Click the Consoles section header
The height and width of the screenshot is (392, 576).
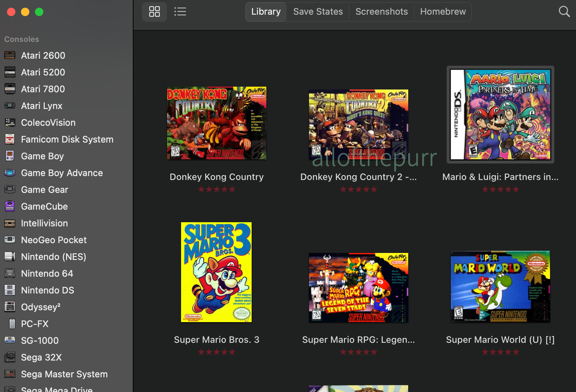pyautogui.click(x=22, y=39)
